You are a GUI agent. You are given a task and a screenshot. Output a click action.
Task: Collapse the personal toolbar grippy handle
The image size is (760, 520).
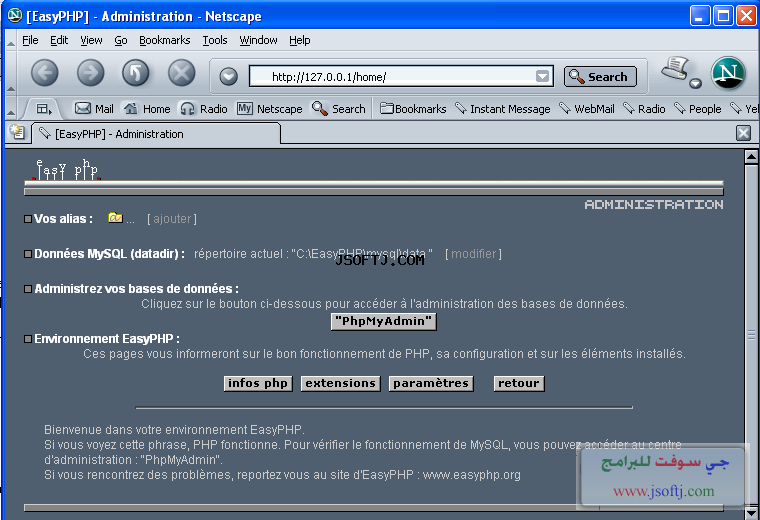(x=11, y=109)
